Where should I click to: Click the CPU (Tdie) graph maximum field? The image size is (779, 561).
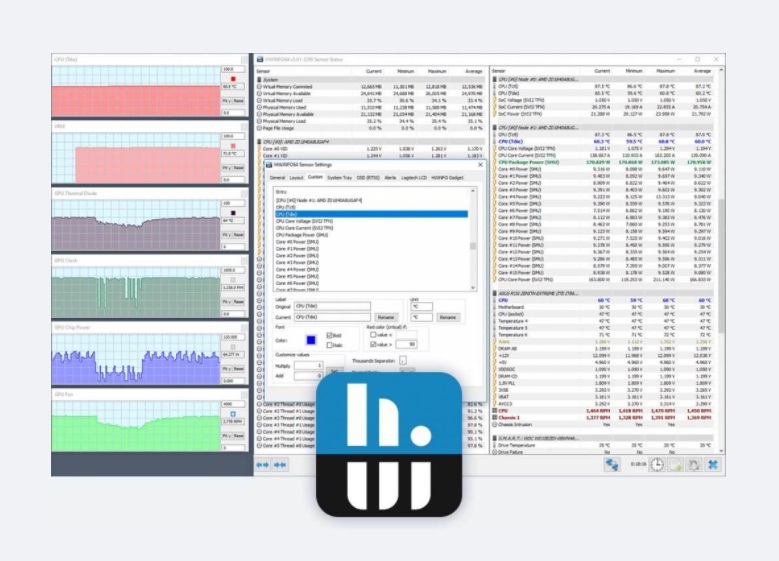pos(233,69)
